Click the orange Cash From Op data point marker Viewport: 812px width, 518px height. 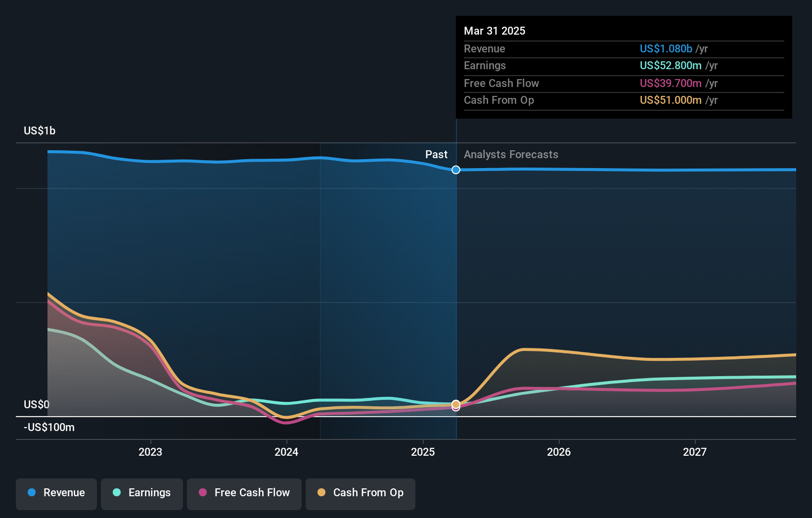(x=456, y=404)
